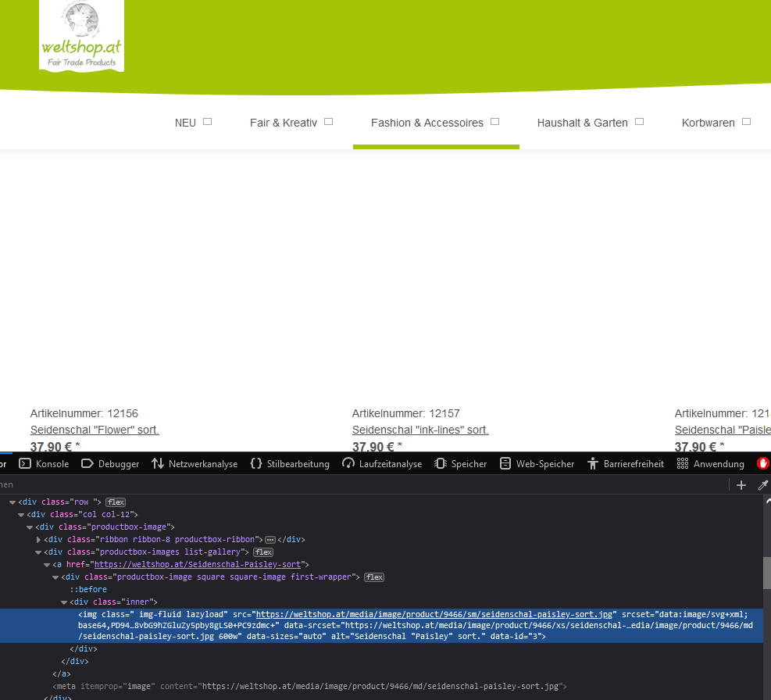Image resolution: width=771 pixels, height=700 pixels.
Task: Toggle flex badge on first-wrapper div
Action: pos(374,577)
